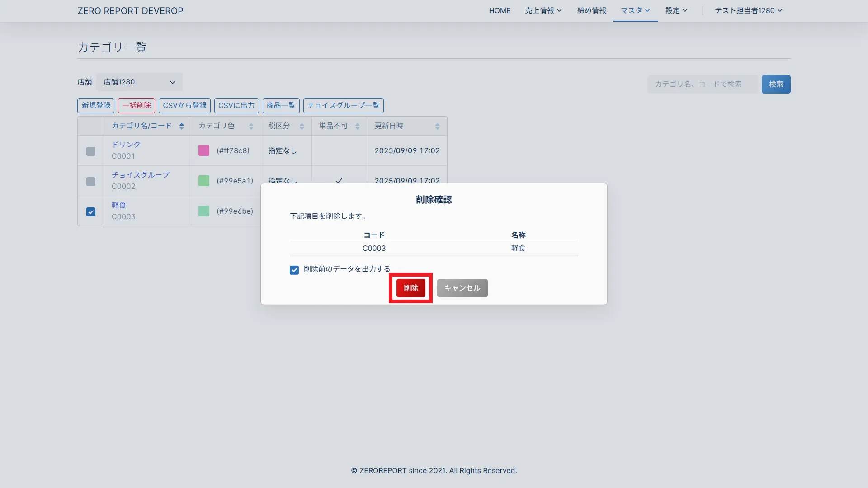Expand the 売上情報 menu
Image resolution: width=868 pixels, height=488 pixels.
[x=543, y=10]
